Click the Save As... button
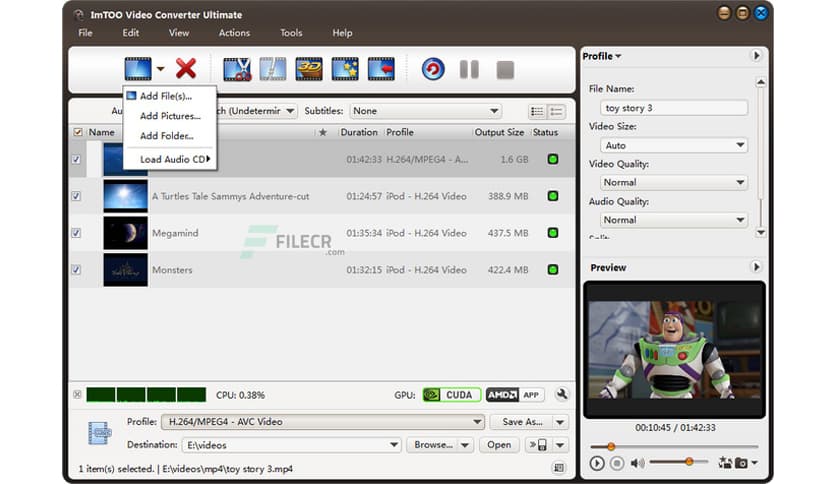The width and height of the screenshot is (836, 484). click(522, 422)
